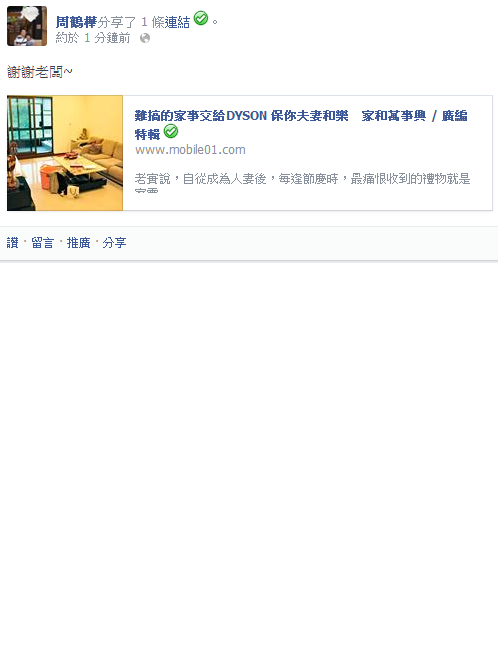Open the DYSON article title link
This screenshot has width=498, height=648.
click(301, 116)
